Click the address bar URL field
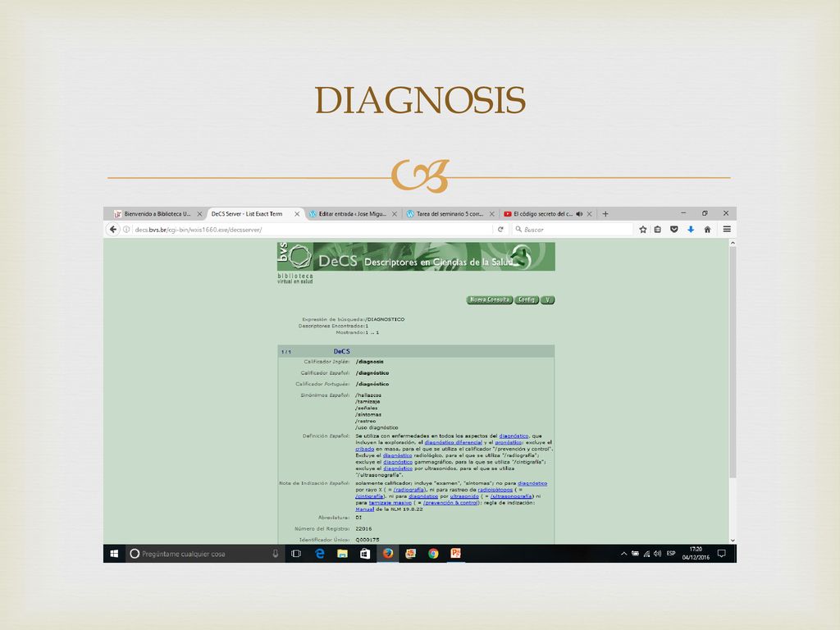840x630 pixels. pyautogui.click(x=311, y=230)
